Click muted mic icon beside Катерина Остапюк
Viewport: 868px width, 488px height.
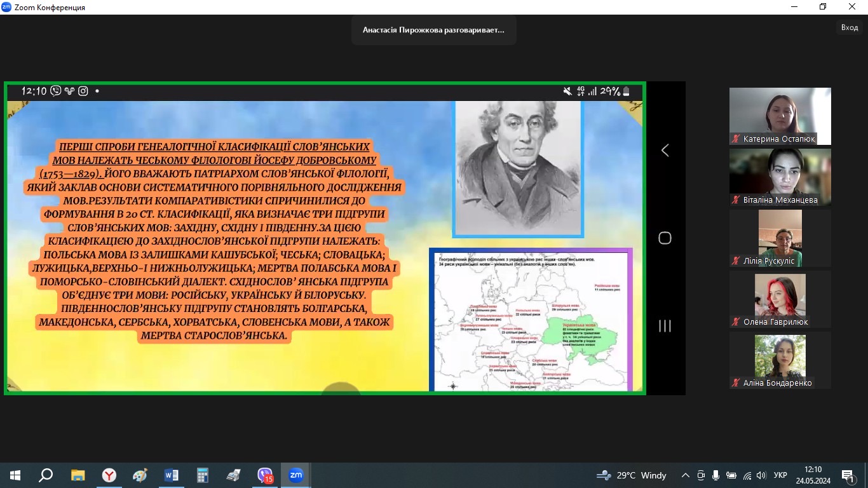(x=736, y=139)
